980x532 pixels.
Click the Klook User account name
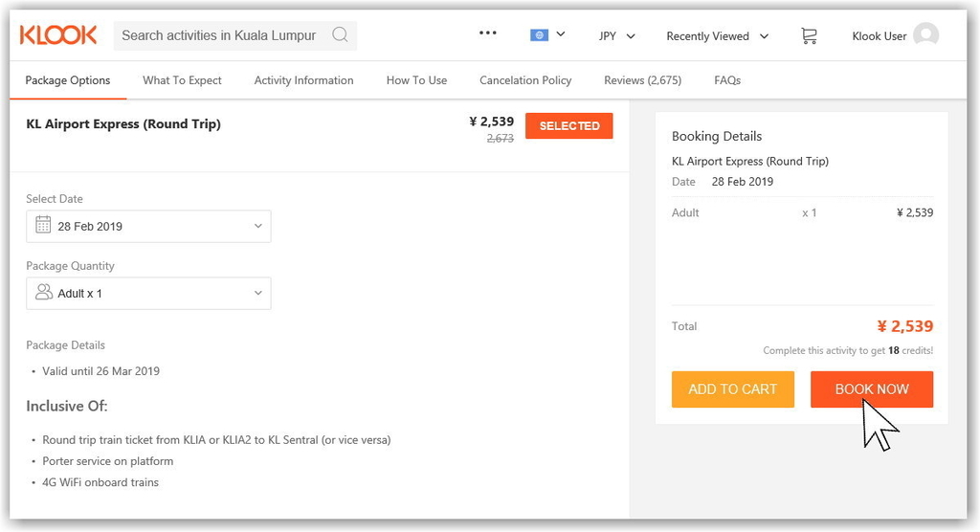pos(879,36)
